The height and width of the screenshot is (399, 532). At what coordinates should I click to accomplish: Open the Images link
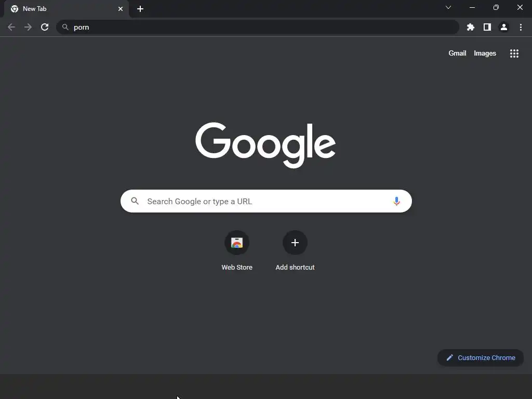485,54
